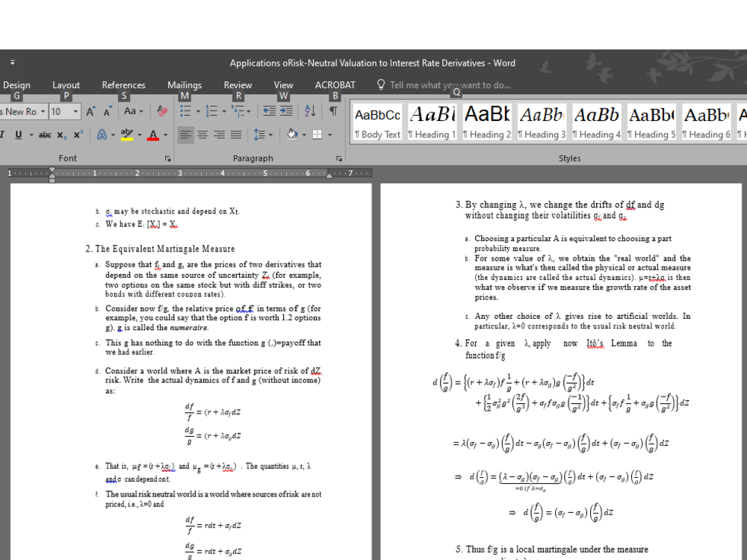Apply the Heading 5 style
Screen dimensions: 747x560
[x=651, y=122]
